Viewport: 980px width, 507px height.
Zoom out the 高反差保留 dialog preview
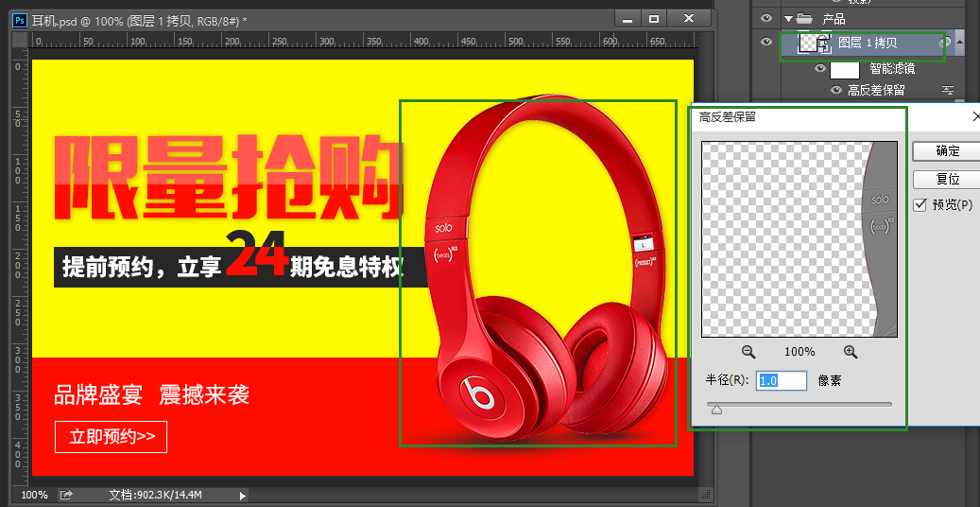748,352
